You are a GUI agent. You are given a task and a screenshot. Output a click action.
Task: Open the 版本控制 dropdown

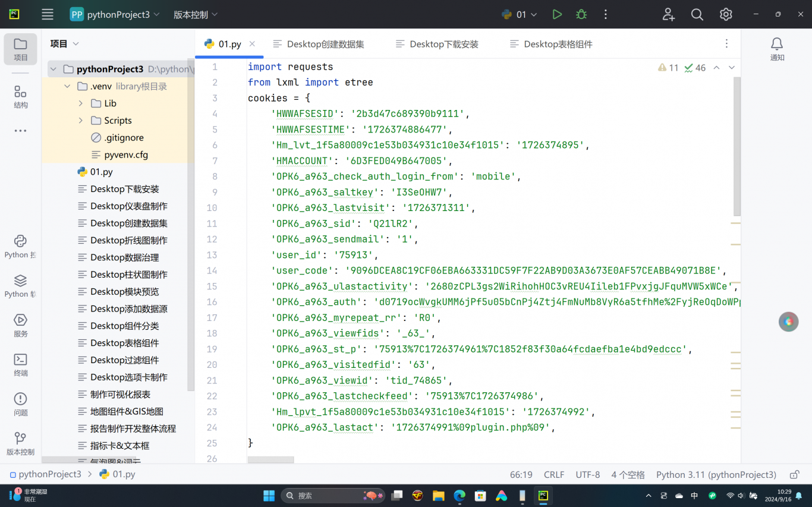tap(196, 14)
